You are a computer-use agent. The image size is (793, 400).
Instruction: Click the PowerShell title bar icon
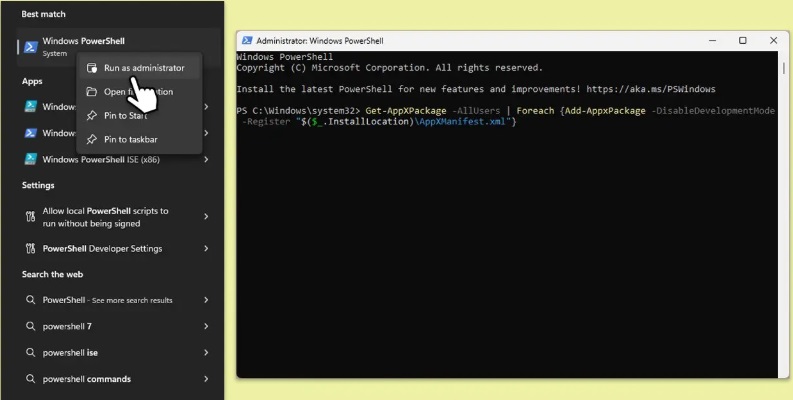click(x=247, y=40)
